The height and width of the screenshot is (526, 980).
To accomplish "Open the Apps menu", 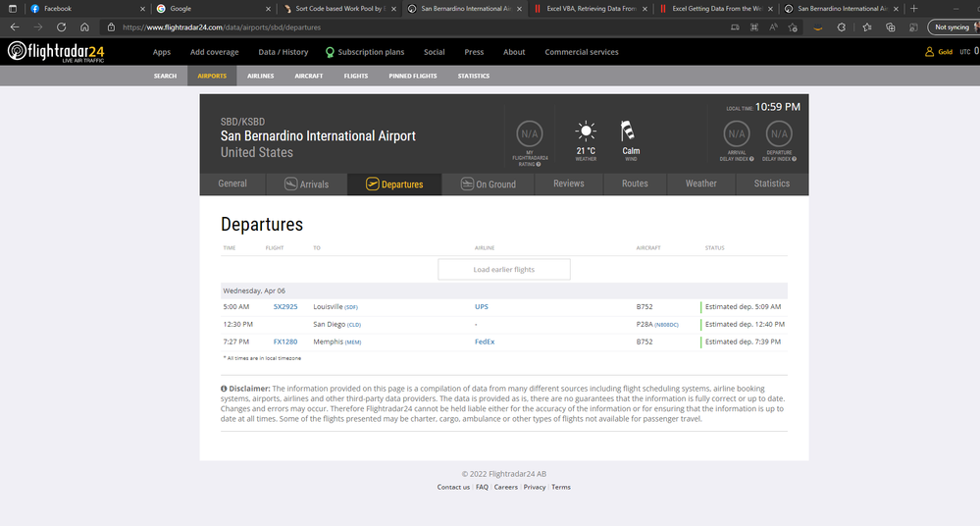I will (162, 52).
